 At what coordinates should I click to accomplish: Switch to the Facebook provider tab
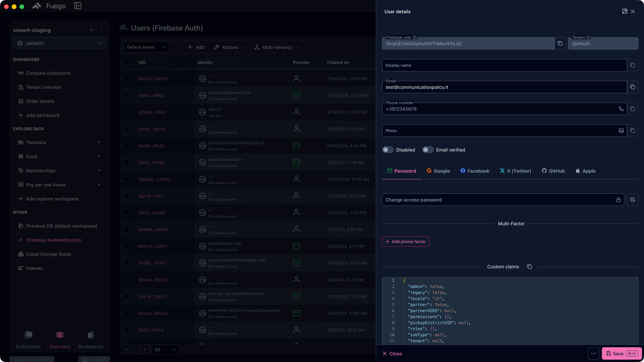pos(475,171)
